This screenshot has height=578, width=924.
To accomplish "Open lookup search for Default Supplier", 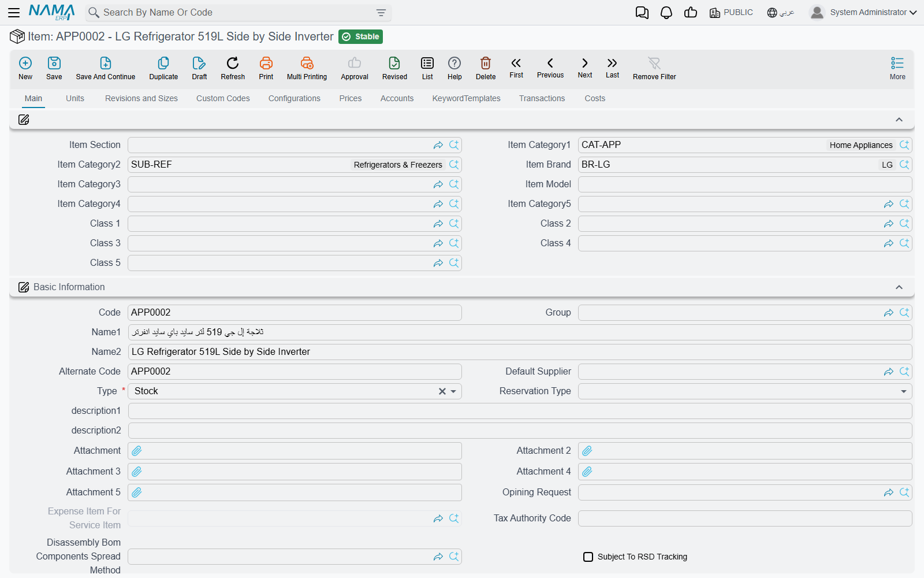I will pos(904,372).
